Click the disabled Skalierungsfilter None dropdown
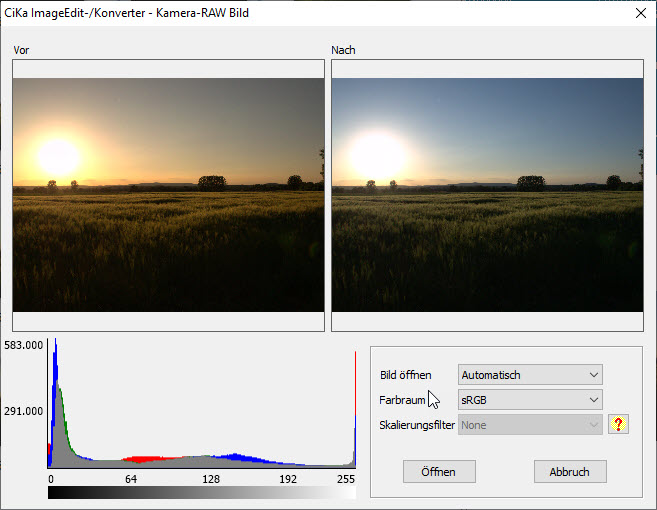Viewport: 657px width, 510px height. click(x=530, y=425)
